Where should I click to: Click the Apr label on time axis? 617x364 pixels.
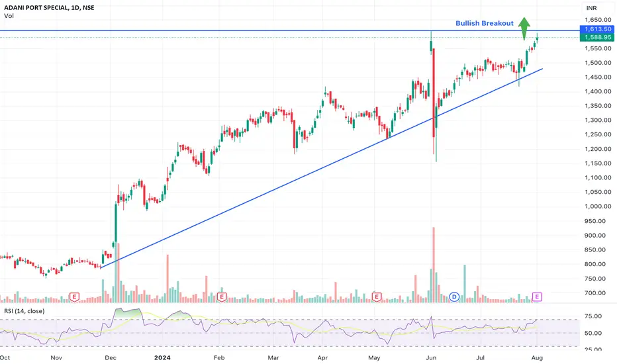(x=322, y=357)
